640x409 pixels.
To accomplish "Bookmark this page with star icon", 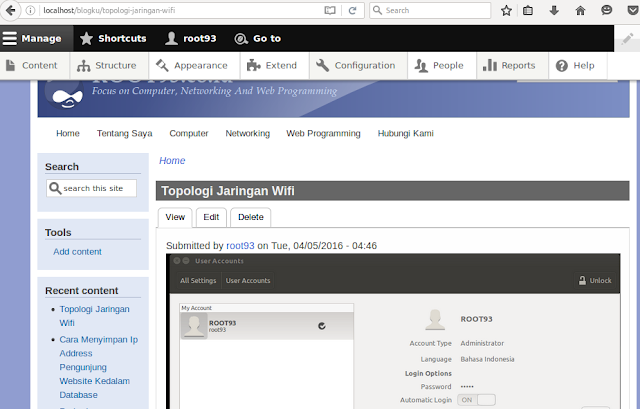I will [x=506, y=11].
